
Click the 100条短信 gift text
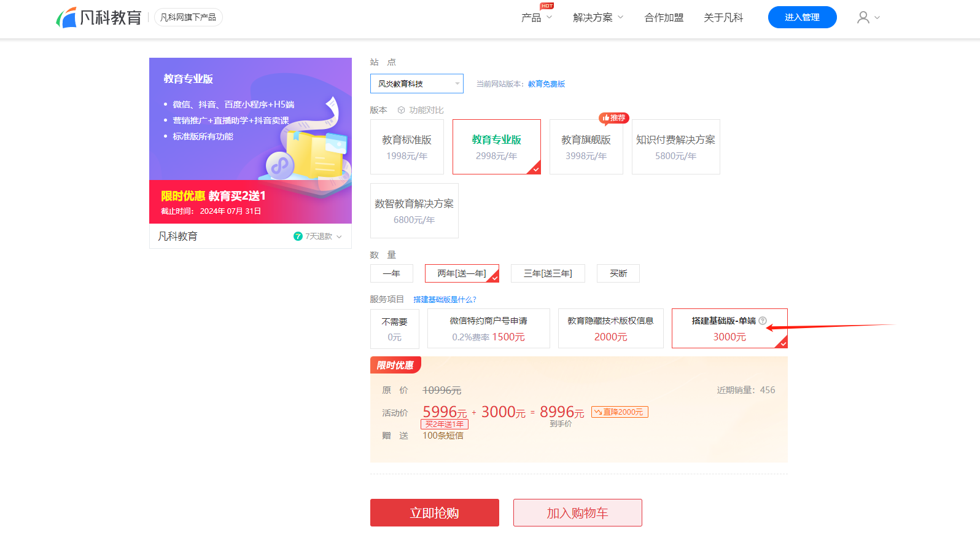pyautogui.click(x=443, y=436)
